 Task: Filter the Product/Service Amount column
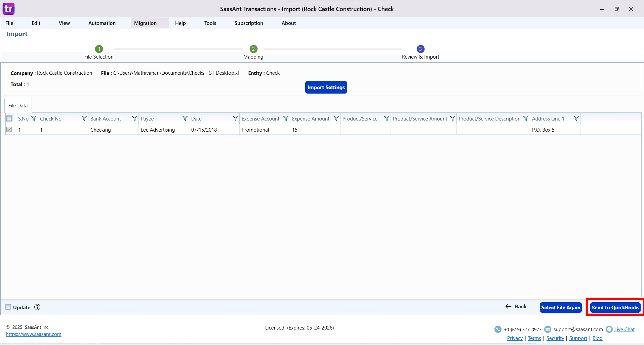452,118
